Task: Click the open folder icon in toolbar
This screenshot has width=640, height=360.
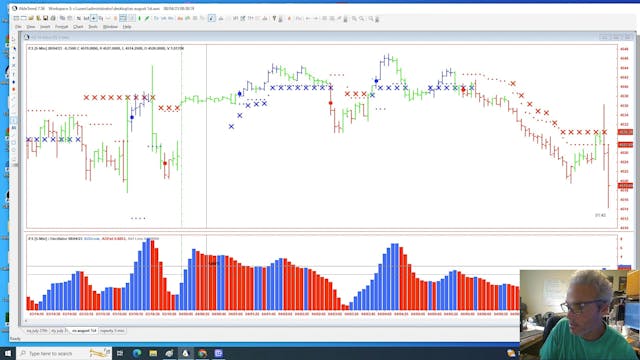Action: [x=31, y=18]
